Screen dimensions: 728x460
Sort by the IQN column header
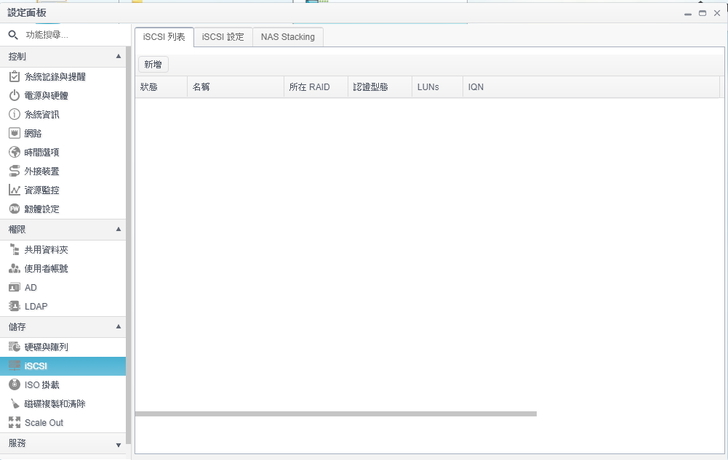591,87
